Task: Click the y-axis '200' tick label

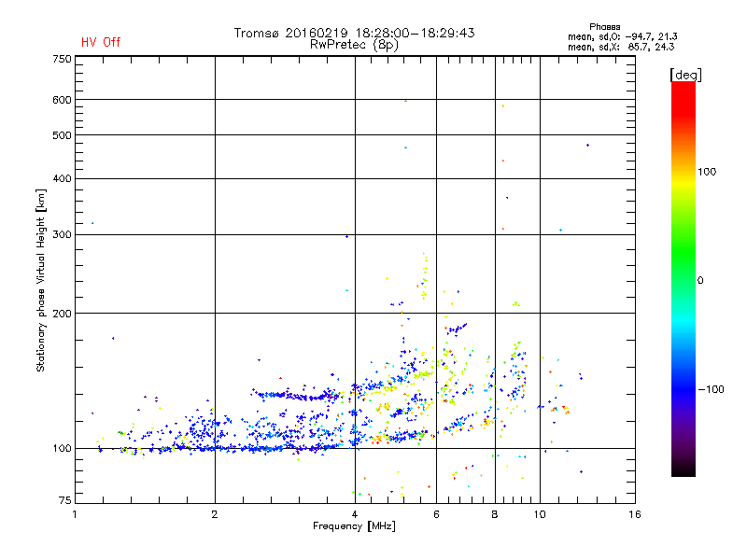Action: click(x=62, y=314)
